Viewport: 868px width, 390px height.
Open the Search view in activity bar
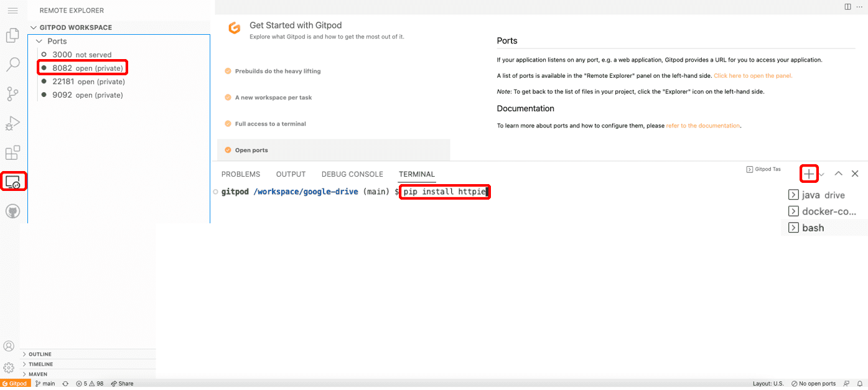[x=12, y=65]
